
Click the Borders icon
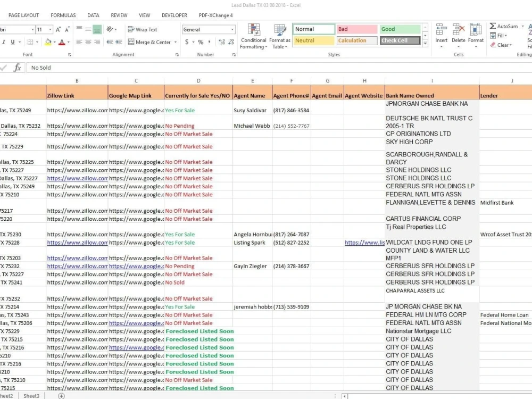30,41
